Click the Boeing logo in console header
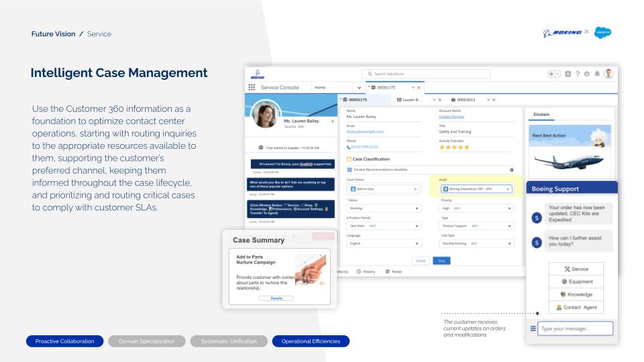The height and width of the screenshot is (362, 644). pyautogui.click(x=258, y=74)
